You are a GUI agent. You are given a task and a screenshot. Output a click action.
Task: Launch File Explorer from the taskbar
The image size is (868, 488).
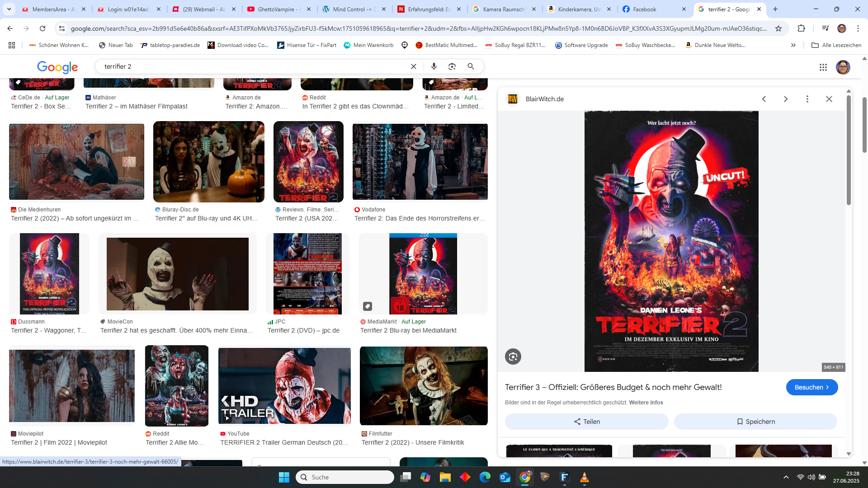tap(445, 477)
